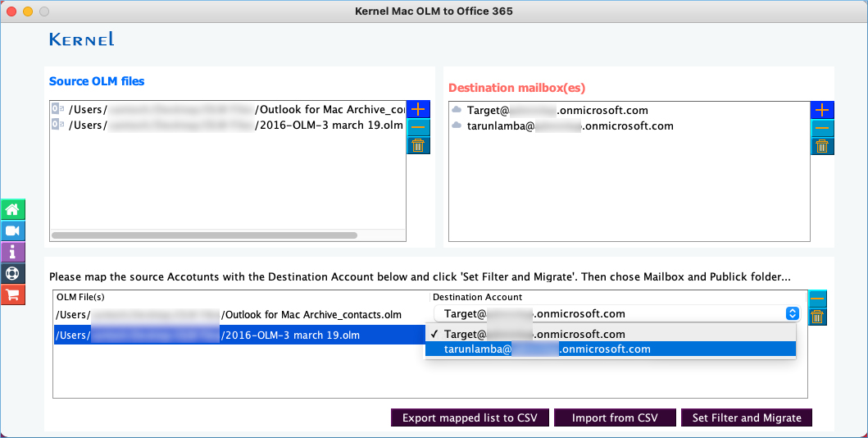Click cloud icon beside Target@ mailbox
The height and width of the screenshot is (438, 868).
pos(457,110)
